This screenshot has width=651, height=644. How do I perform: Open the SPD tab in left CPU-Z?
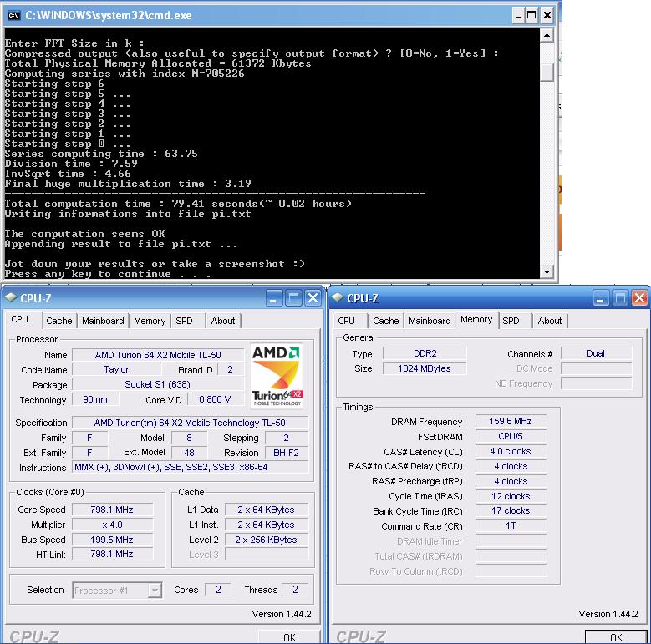pos(184,321)
